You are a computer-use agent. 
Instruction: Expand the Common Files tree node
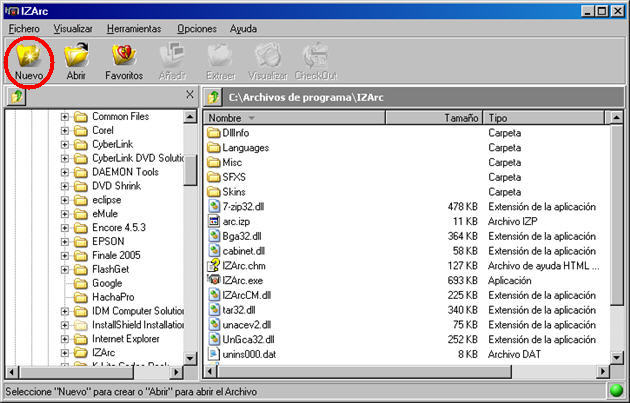(x=65, y=117)
